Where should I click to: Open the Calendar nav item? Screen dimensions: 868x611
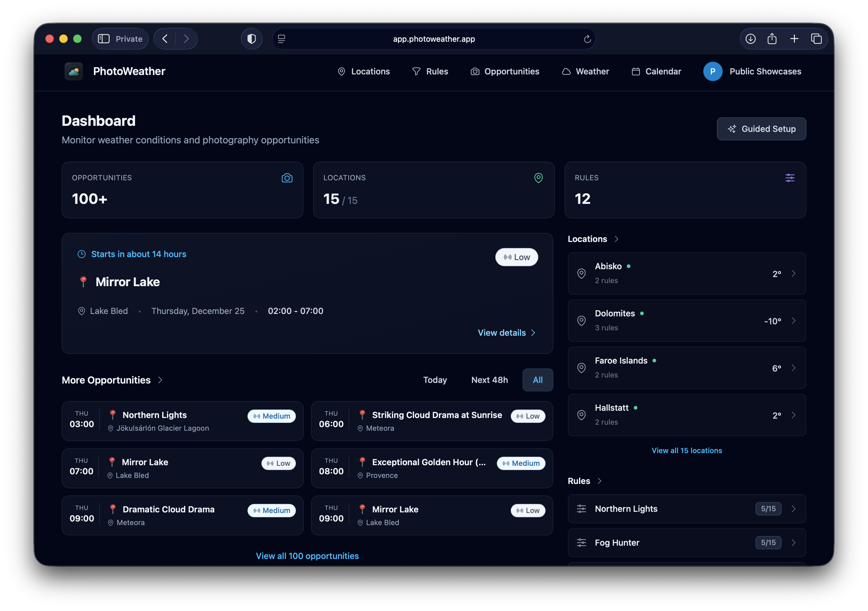[x=656, y=71]
